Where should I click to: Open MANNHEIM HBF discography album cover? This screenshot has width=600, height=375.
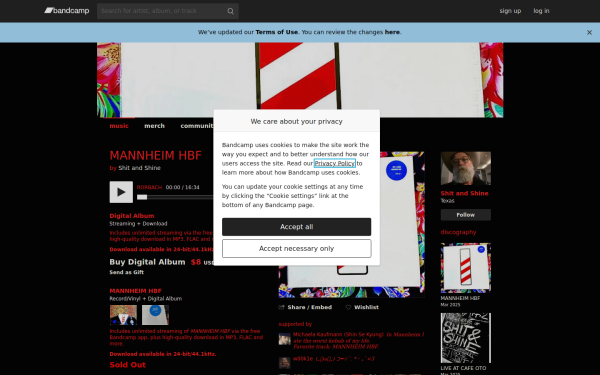(x=466, y=268)
